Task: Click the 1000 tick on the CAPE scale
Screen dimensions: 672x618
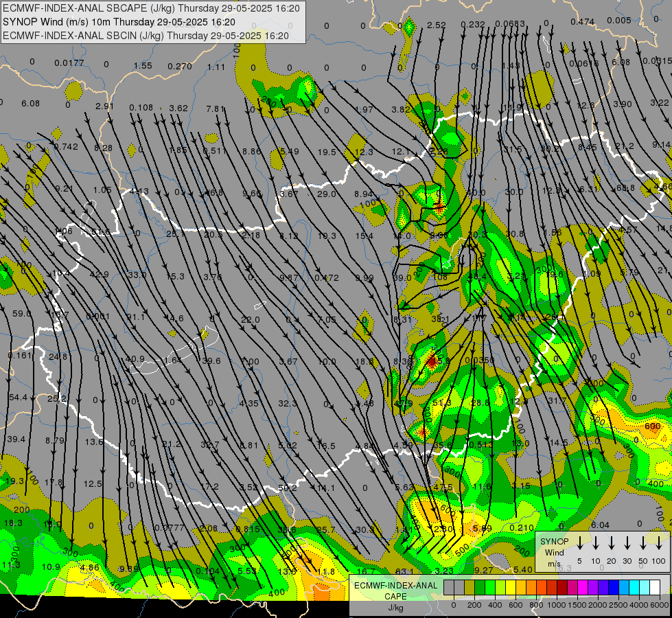Action: [x=557, y=605]
